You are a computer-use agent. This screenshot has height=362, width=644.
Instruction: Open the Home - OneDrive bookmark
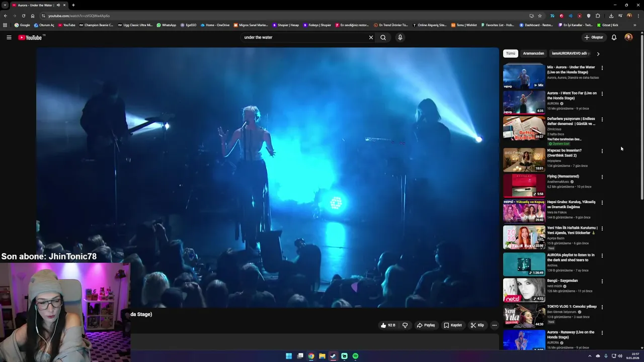[x=215, y=25]
